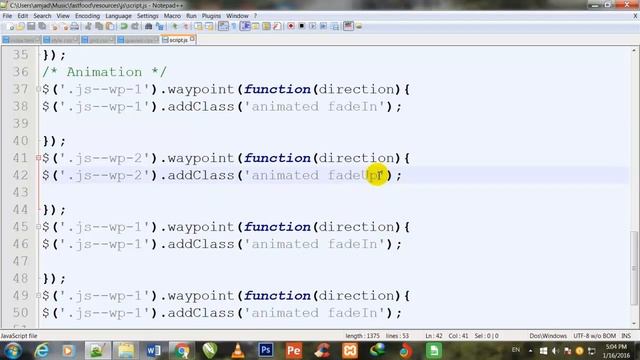Click the Print toolbar icon

coord(75,27)
